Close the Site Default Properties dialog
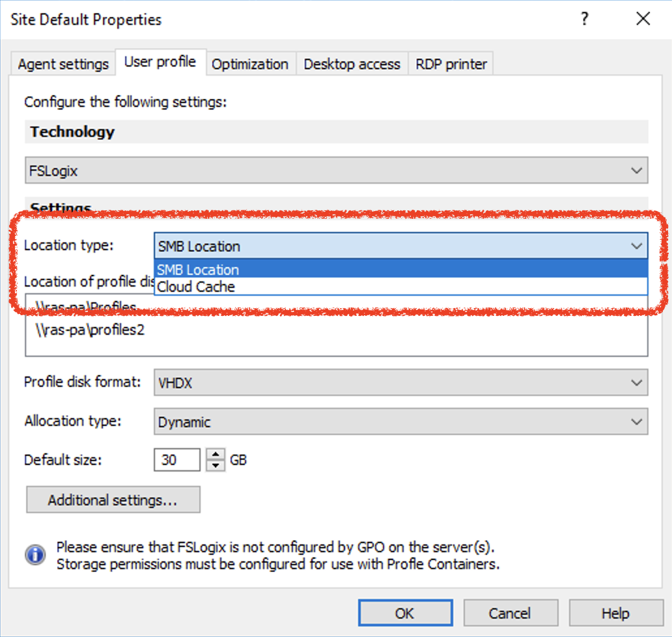The height and width of the screenshot is (637, 672). (x=643, y=19)
